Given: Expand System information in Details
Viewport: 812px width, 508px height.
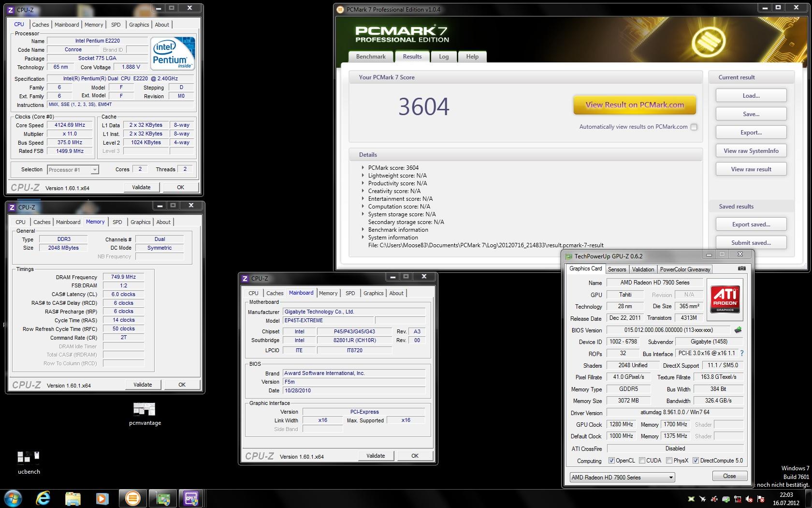Looking at the screenshot, I should coord(363,237).
